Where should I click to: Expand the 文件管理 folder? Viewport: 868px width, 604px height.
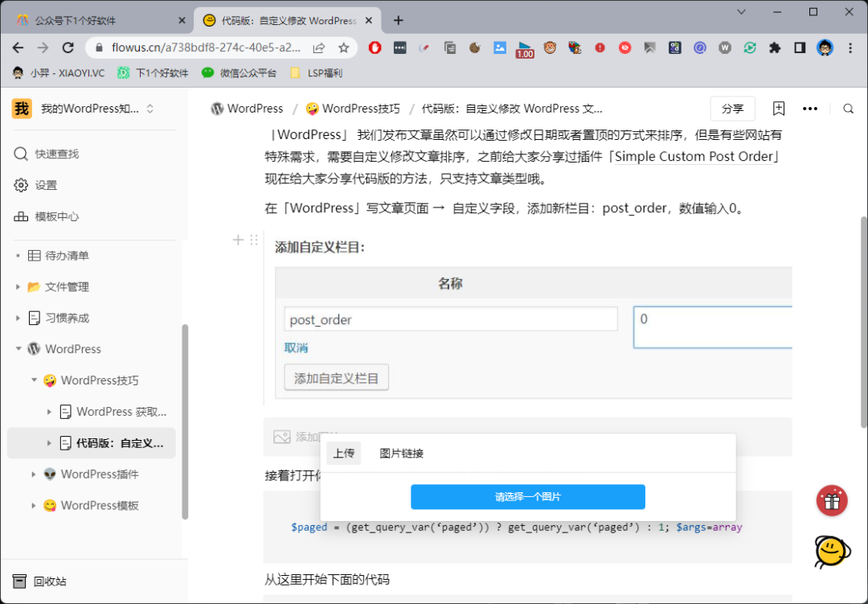tap(18, 287)
